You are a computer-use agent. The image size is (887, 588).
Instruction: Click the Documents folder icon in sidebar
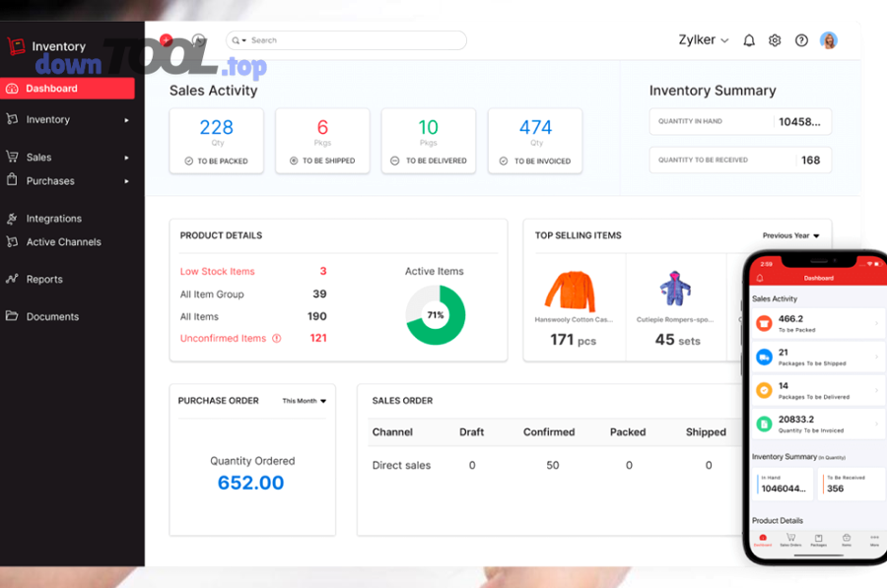tap(12, 316)
